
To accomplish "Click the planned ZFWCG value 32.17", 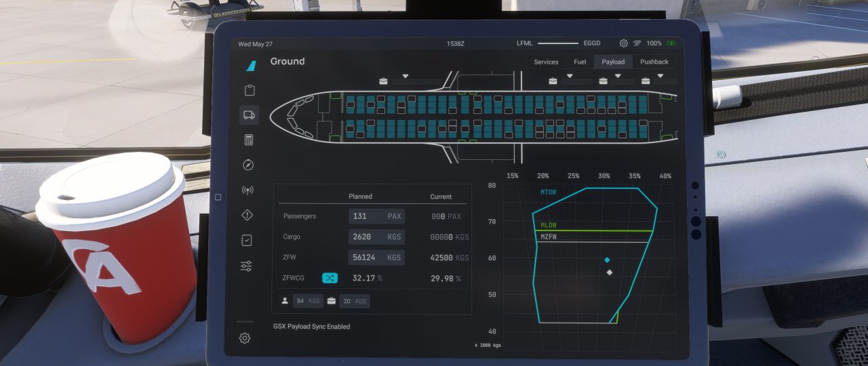I will coord(363,278).
